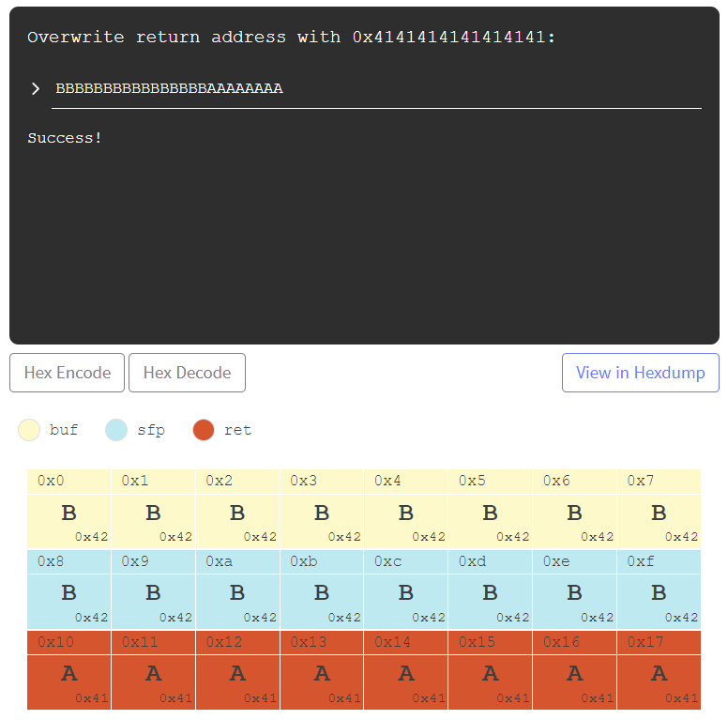Select the sfp byte cell at offset 0x9
The height and width of the screenshot is (720, 728).
(153, 590)
